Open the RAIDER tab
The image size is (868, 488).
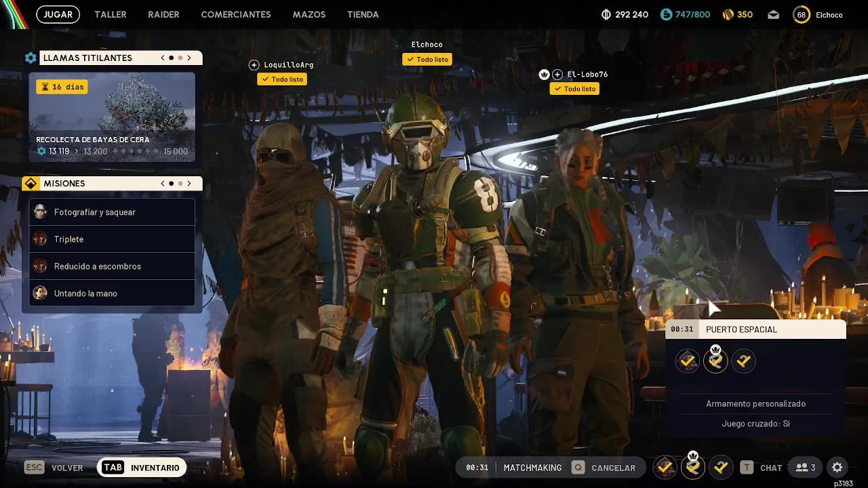(x=163, y=14)
